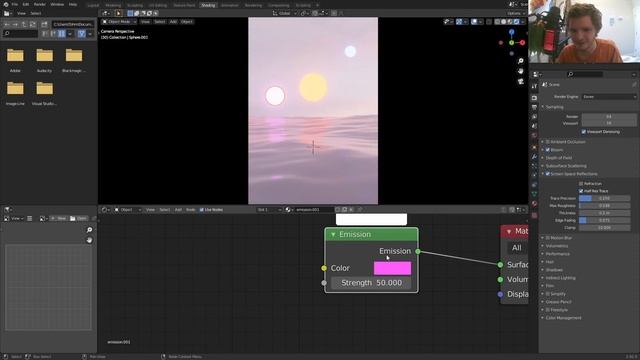Toggle the Half Res Trace checkbox
Screen dimensions: 640x360
coord(581,191)
